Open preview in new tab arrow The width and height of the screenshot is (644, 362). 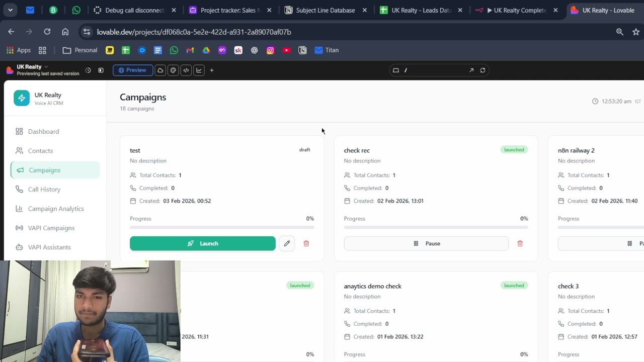pyautogui.click(x=471, y=70)
